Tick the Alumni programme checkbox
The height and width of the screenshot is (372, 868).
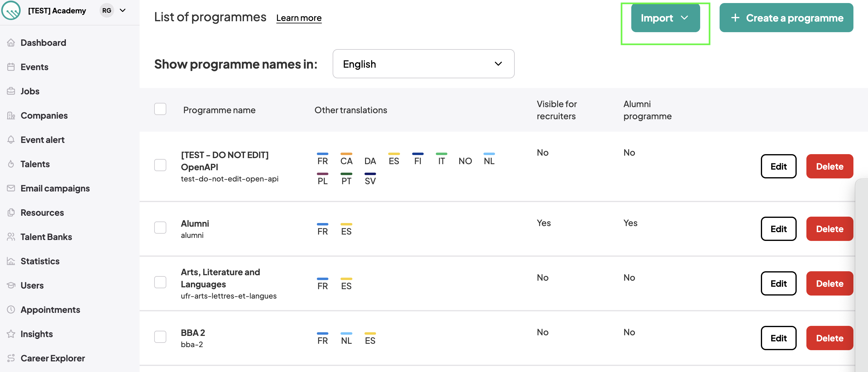point(160,228)
